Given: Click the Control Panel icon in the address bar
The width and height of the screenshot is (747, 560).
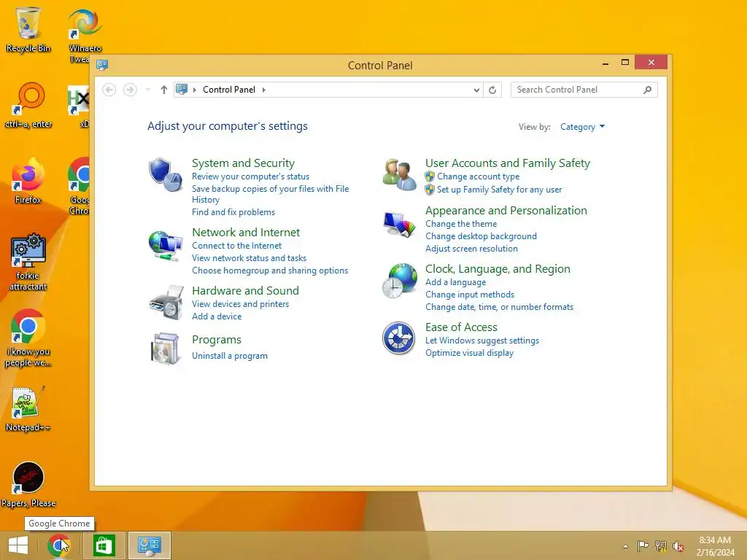Looking at the screenshot, I should click(x=182, y=89).
